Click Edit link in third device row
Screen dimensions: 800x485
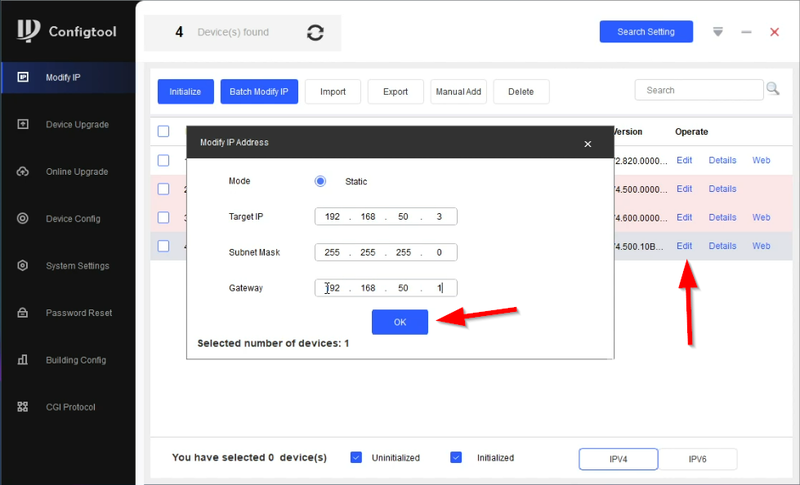684,217
